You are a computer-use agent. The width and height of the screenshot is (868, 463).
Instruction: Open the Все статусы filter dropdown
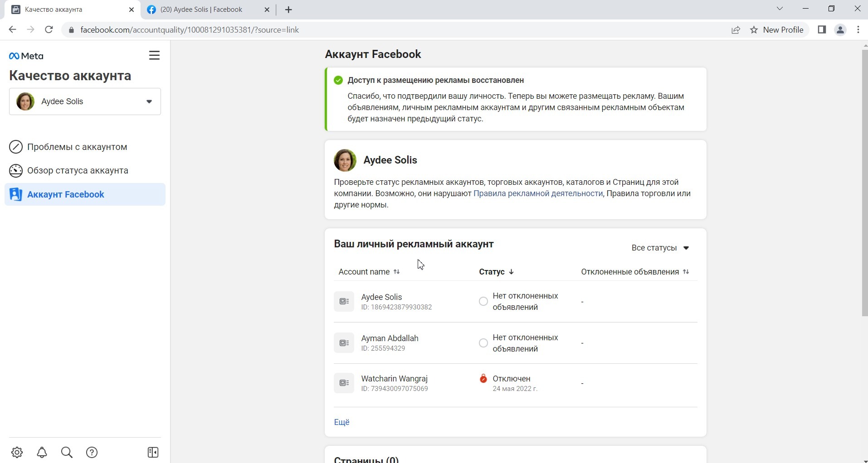click(660, 248)
